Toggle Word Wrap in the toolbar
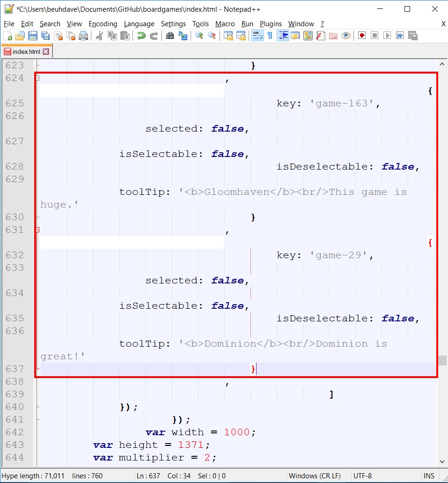Screen dimensions: 448x483 coord(257,36)
